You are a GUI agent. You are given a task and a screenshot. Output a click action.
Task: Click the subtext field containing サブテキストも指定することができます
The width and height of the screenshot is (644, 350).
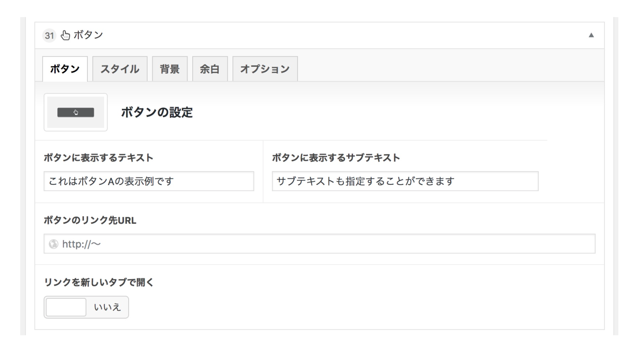click(405, 181)
